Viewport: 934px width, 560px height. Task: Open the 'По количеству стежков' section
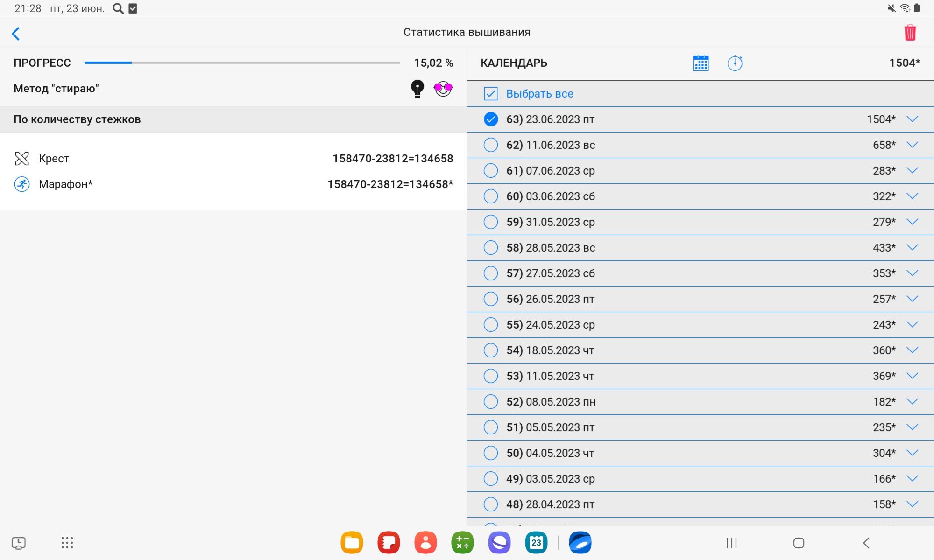pyautogui.click(x=77, y=119)
